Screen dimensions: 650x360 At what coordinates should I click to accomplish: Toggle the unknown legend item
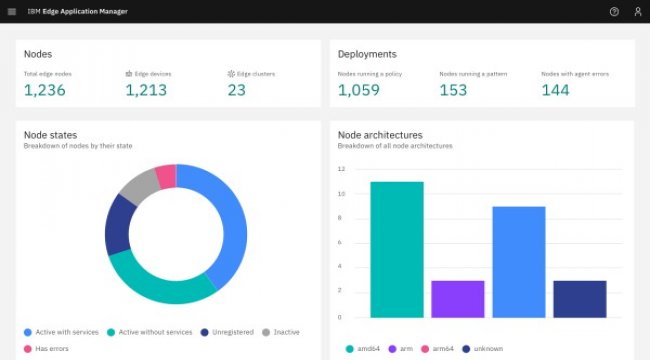pyautogui.click(x=483, y=349)
